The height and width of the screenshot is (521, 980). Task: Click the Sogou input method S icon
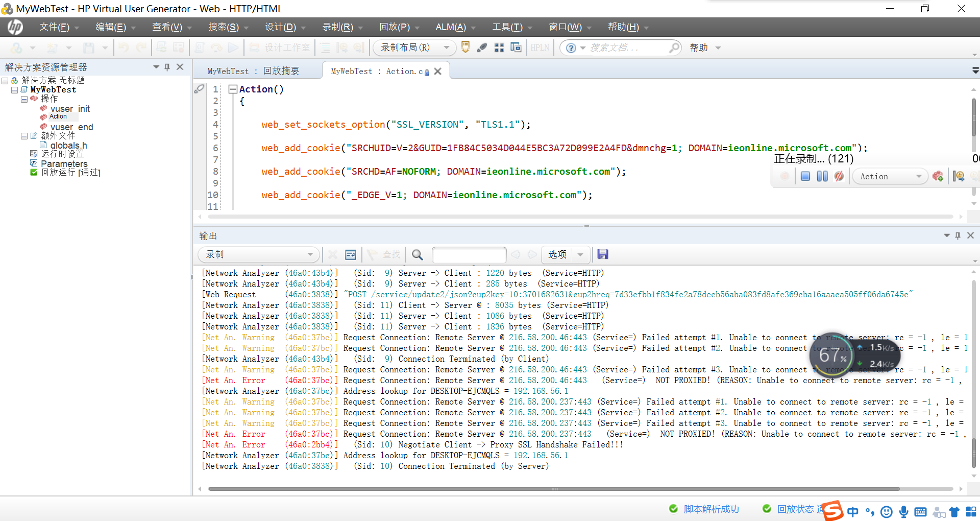pos(832,511)
